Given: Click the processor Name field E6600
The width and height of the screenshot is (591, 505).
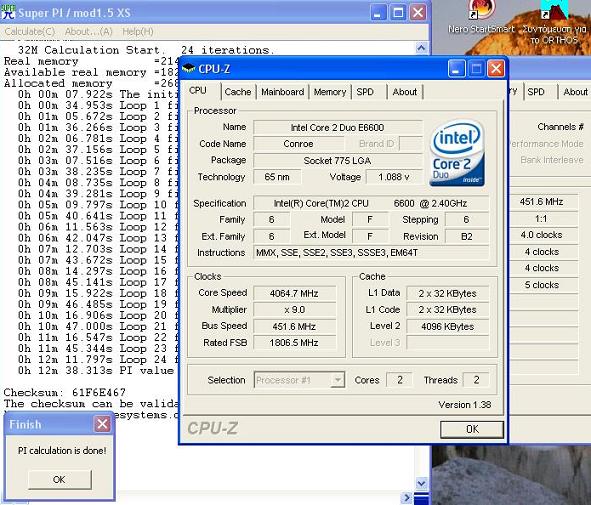Looking at the screenshot, I should point(338,128).
